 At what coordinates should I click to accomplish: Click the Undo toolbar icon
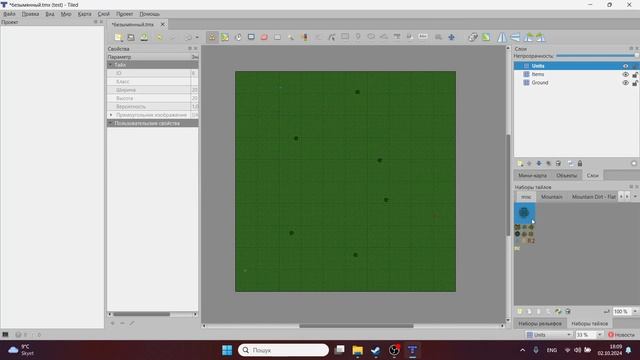[160, 37]
